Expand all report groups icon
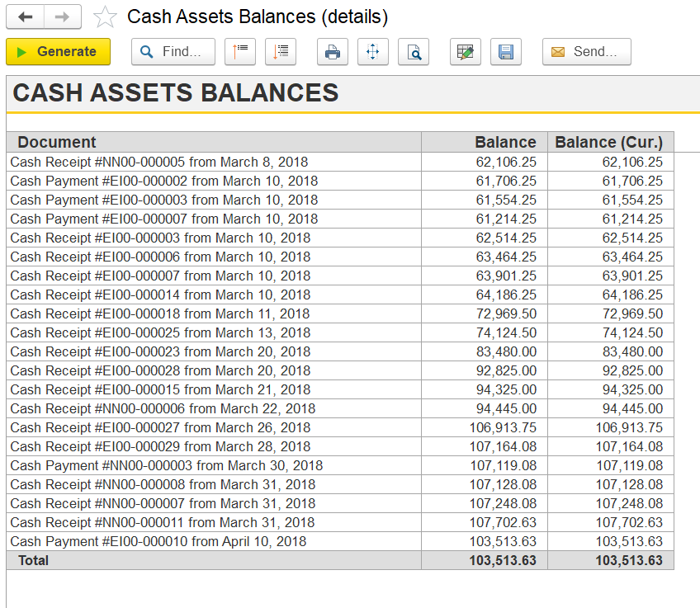Viewport: 700px width, 608px height. tap(281, 51)
